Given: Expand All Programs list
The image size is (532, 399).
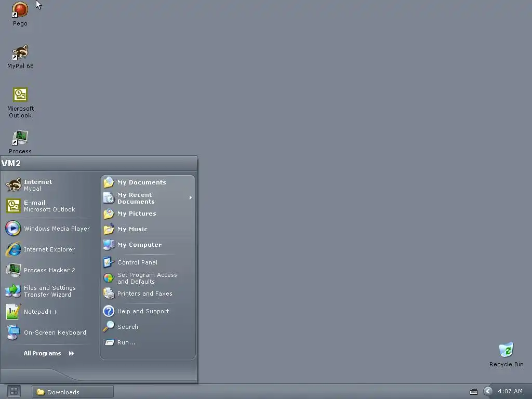Looking at the screenshot, I should (x=48, y=353).
